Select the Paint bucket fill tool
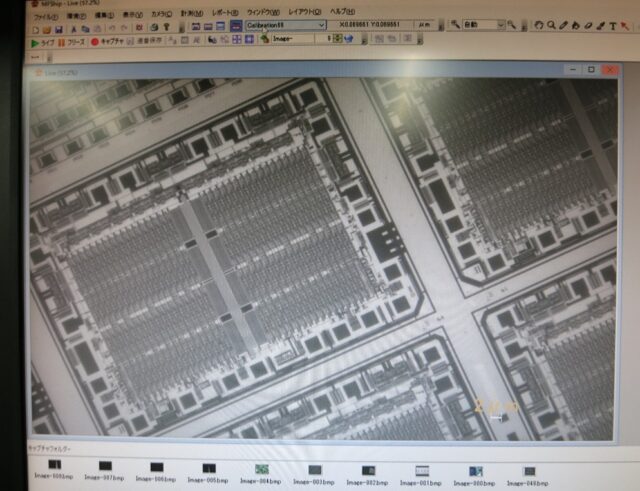This screenshot has width=640, height=491. [x=576, y=25]
